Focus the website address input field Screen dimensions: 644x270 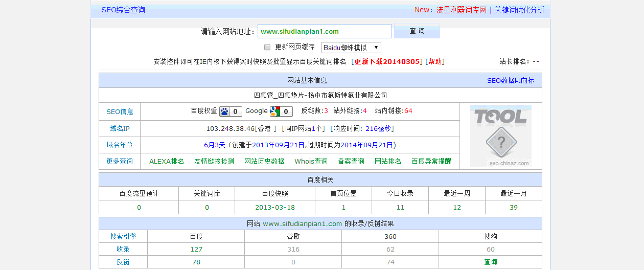325,31
